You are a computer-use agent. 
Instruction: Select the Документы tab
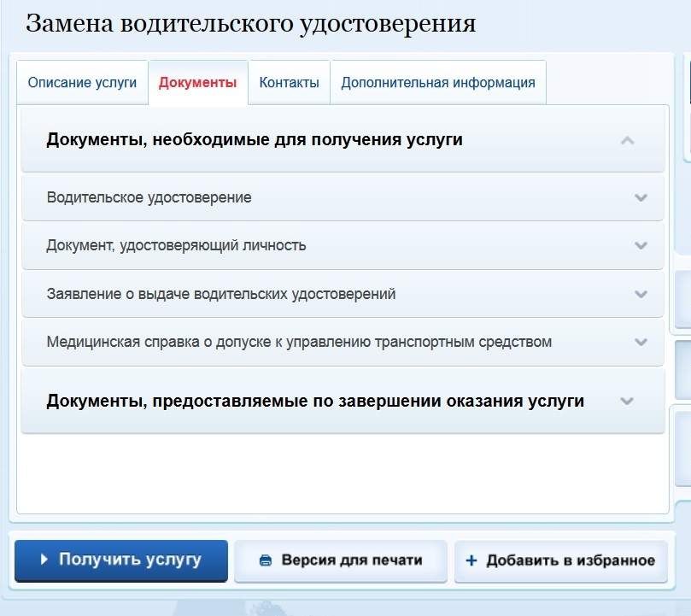tap(198, 83)
